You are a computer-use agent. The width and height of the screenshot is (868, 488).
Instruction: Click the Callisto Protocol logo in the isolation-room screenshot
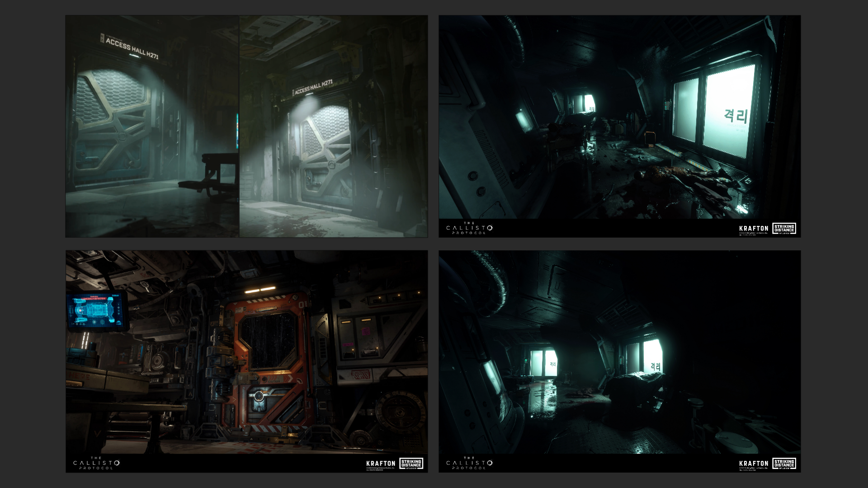pos(469,229)
